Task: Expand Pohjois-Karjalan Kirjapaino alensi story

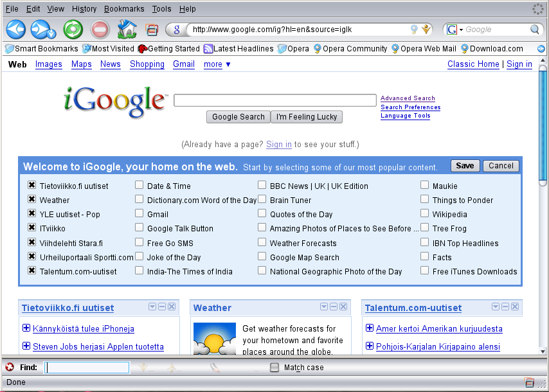Action: click(x=370, y=346)
